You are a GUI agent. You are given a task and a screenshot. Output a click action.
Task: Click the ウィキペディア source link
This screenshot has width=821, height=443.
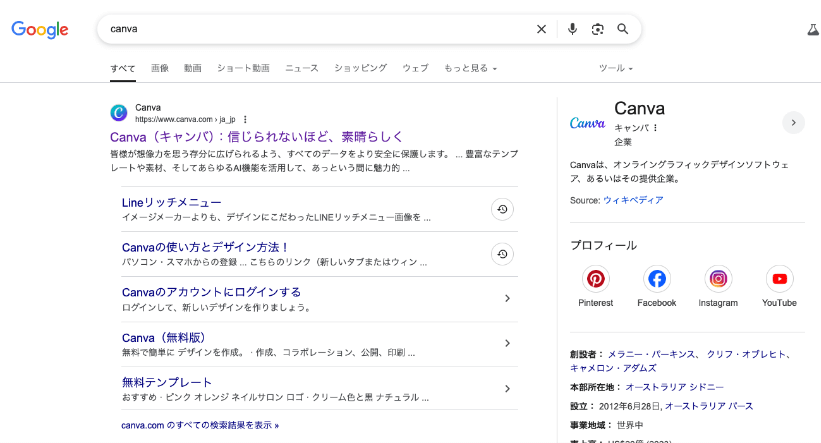click(632, 200)
